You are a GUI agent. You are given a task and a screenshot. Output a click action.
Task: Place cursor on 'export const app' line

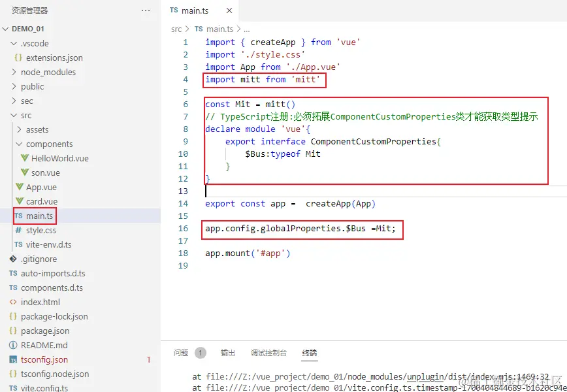coord(291,204)
